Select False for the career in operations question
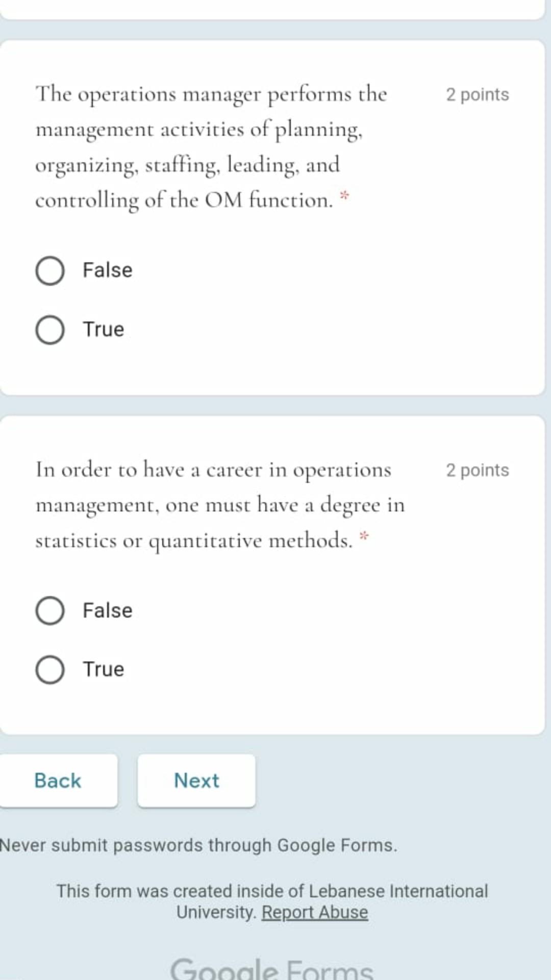The height and width of the screenshot is (980, 551). tap(50, 610)
